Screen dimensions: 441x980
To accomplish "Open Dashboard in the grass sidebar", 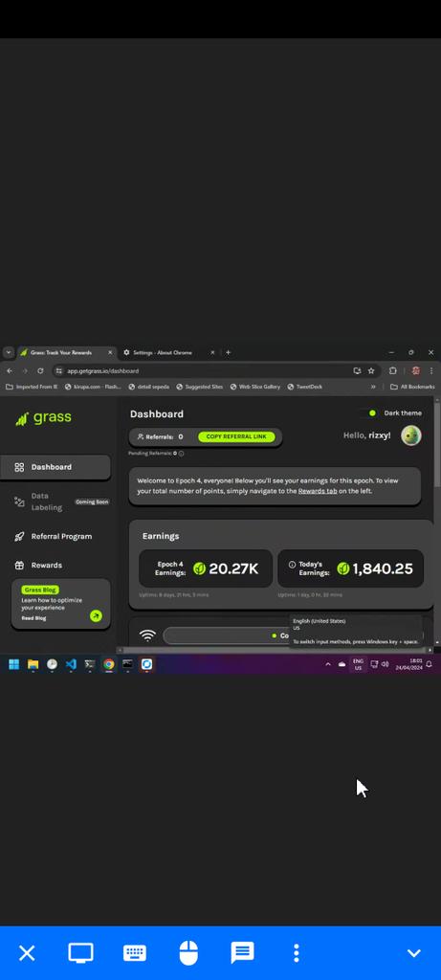I will 55,467.
